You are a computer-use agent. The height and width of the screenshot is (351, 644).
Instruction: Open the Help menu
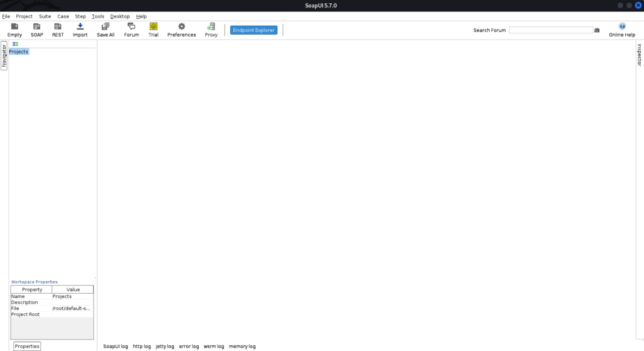142,16
